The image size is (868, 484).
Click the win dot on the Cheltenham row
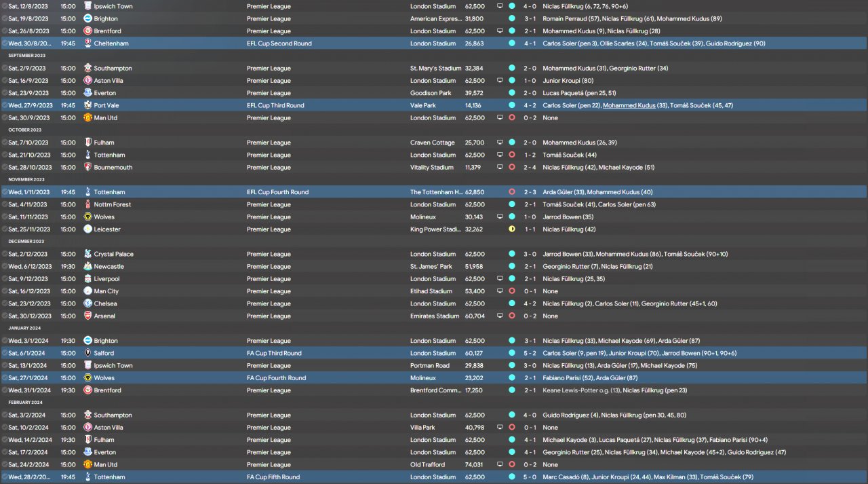coord(512,43)
